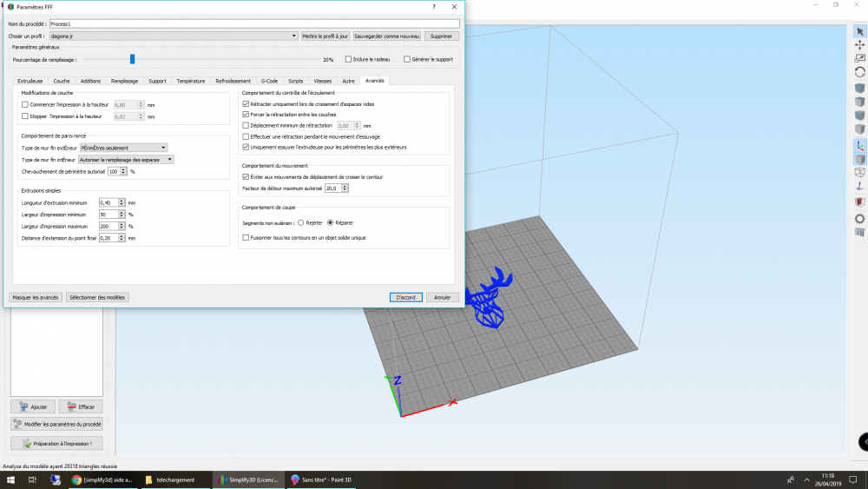Open Type de mur fin extérieur dropdown
Viewport: 868px width, 489px height.
123,148
